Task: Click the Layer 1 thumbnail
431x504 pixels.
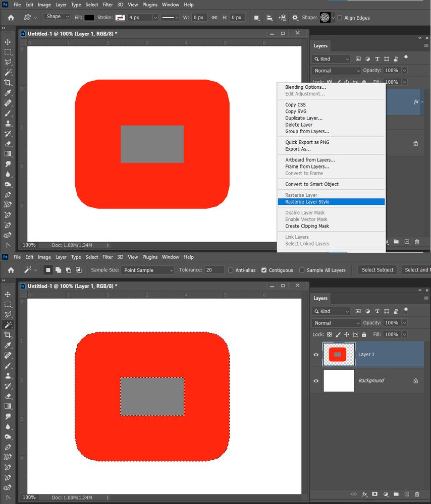Action: click(x=339, y=354)
